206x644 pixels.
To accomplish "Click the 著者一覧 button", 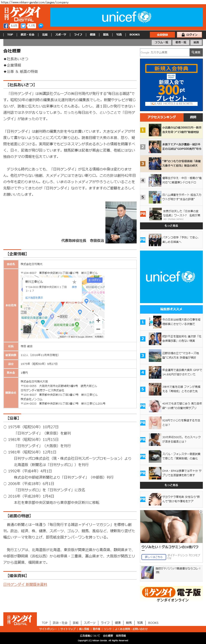I will coord(181,42).
